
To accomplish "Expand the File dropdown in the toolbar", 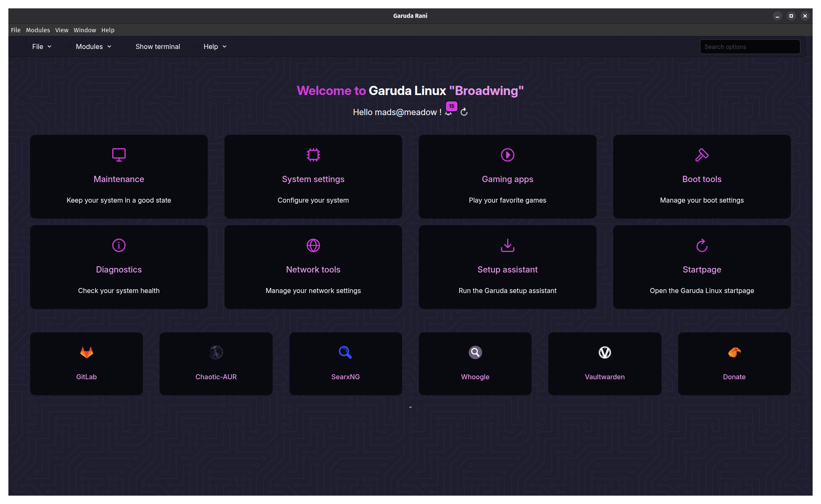I will click(x=42, y=46).
